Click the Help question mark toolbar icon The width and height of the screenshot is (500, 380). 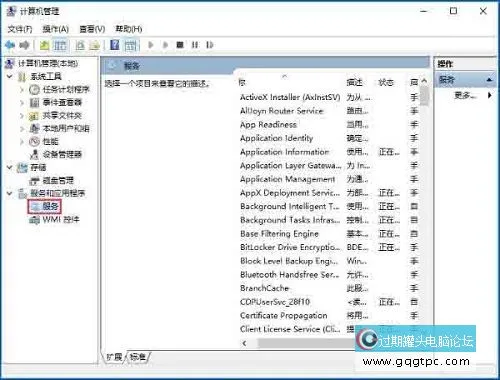click(115, 45)
